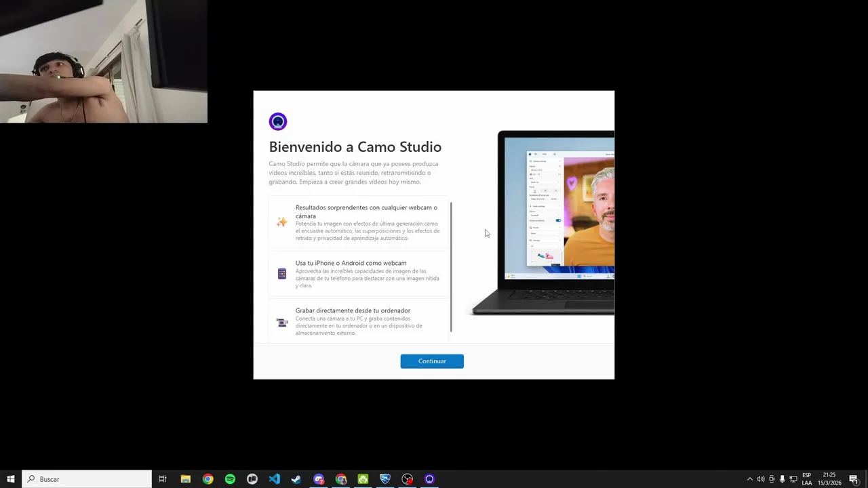Viewport: 868px width, 488px height.
Task: Click the 'Bienvenido a Camo Studio' title
Action: pos(355,146)
